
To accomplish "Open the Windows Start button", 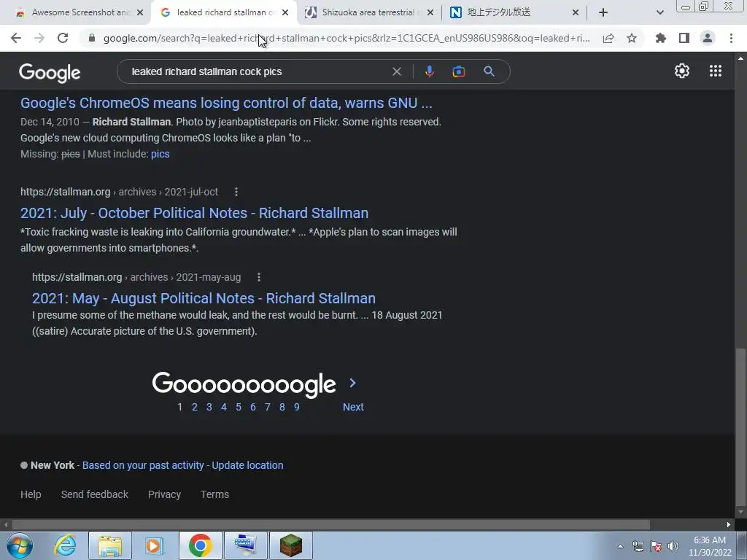I will coord(20,545).
